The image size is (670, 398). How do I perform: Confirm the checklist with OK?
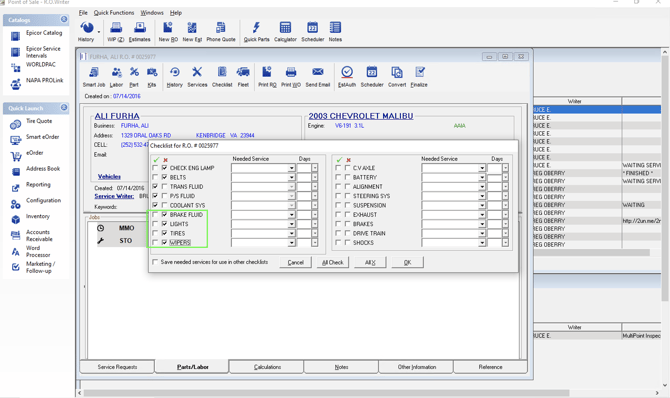(407, 262)
